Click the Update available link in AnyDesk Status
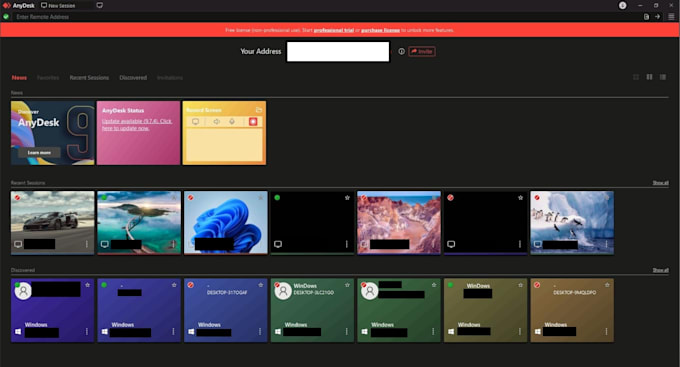The image size is (680, 367). pyautogui.click(x=137, y=125)
